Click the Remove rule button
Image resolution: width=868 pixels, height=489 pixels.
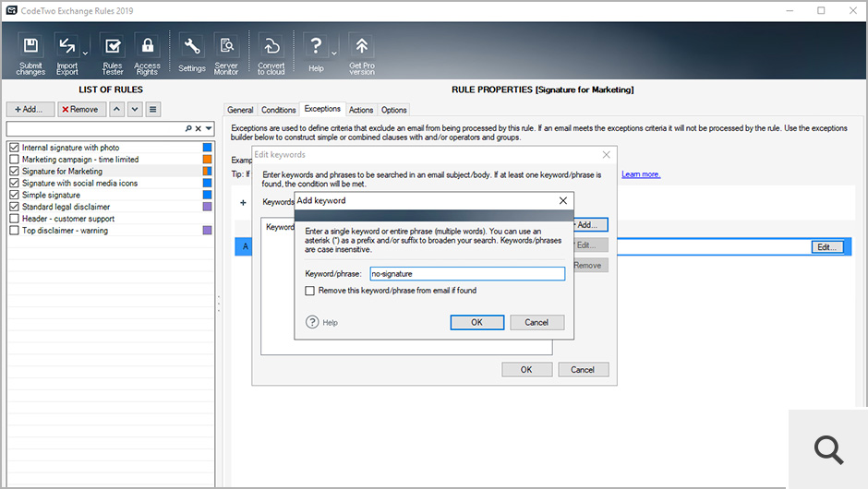[82, 110]
